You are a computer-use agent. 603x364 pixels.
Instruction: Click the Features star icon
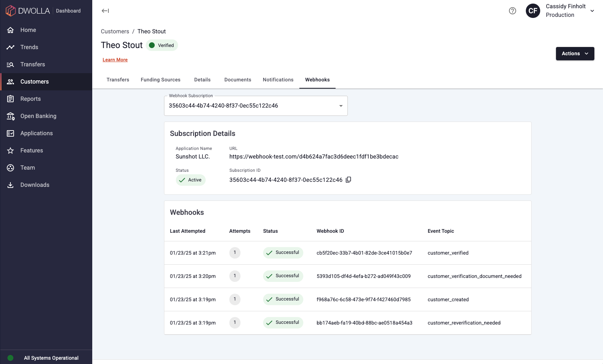click(x=10, y=151)
